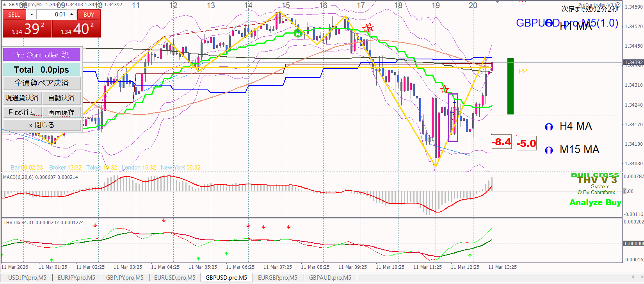Click the red star marker above green line
This screenshot has width=644, height=284.
pyautogui.click(x=445, y=90)
